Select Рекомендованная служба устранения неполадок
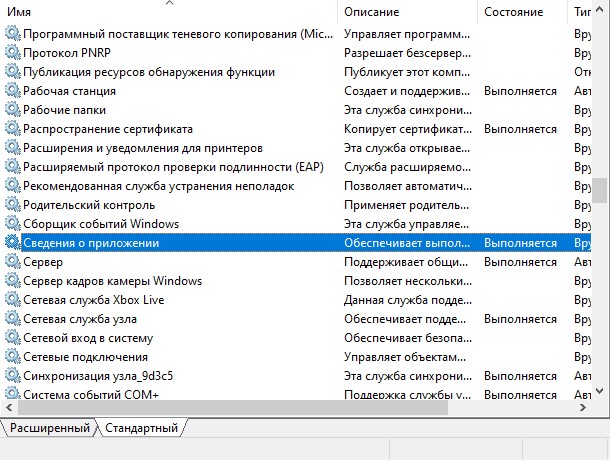This screenshot has height=460, width=610. click(159, 186)
